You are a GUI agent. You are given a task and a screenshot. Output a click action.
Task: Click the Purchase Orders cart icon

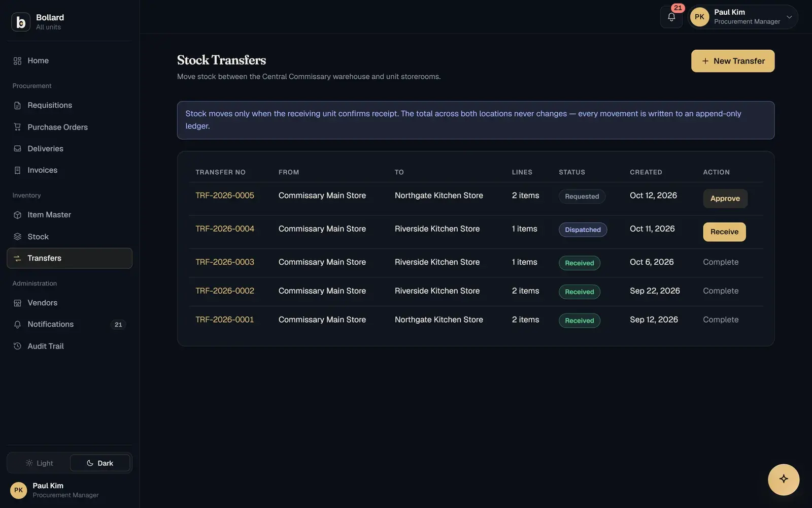click(17, 127)
